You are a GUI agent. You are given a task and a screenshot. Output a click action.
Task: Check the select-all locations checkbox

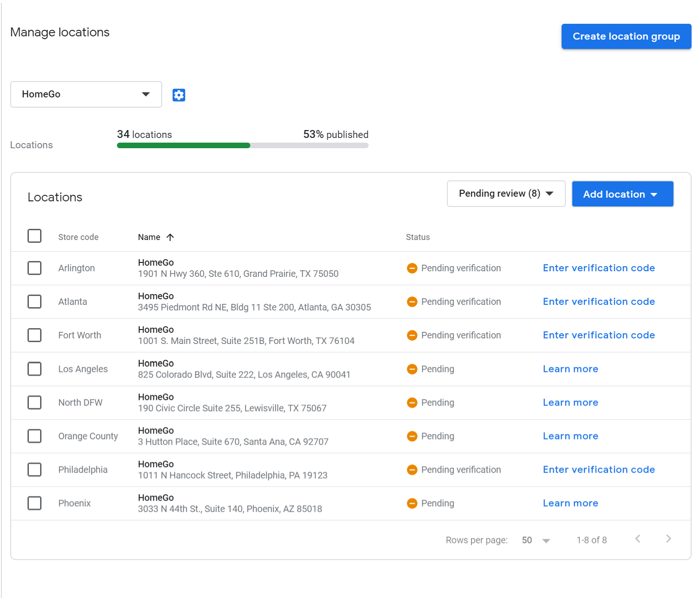pyautogui.click(x=34, y=236)
